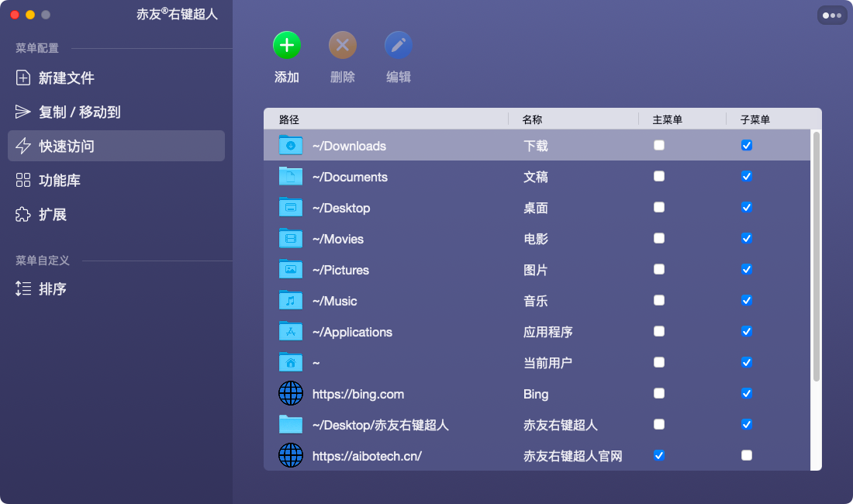Viewport: 853px width, 504px height.
Task: Click the 新建文件 sidebar icon
Action: (x=22, y=78)
